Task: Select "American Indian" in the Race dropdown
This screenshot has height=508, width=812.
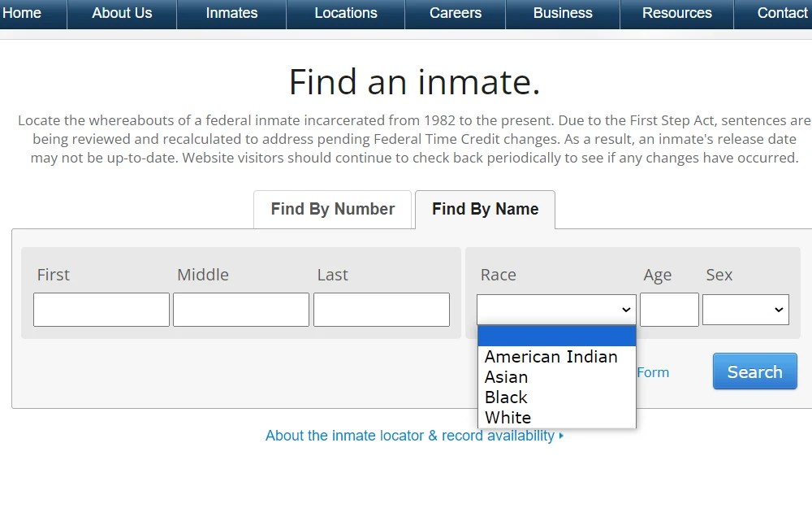Action: tap(551, 356)
